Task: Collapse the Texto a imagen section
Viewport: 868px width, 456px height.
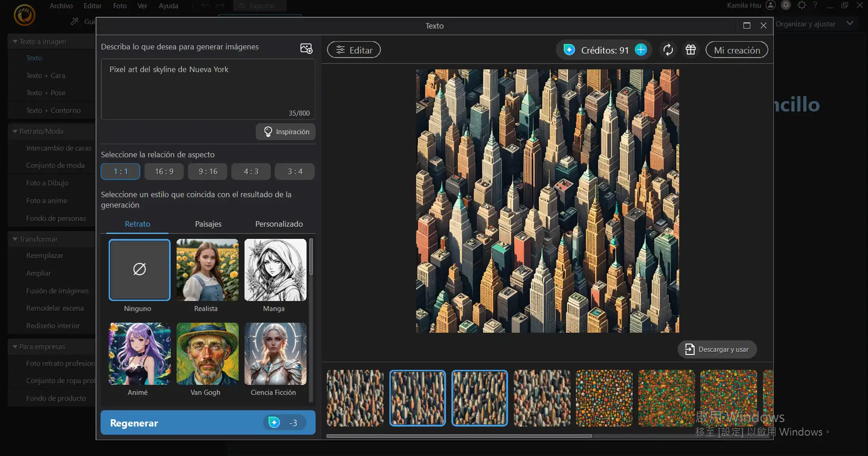Action: point(15,42)
